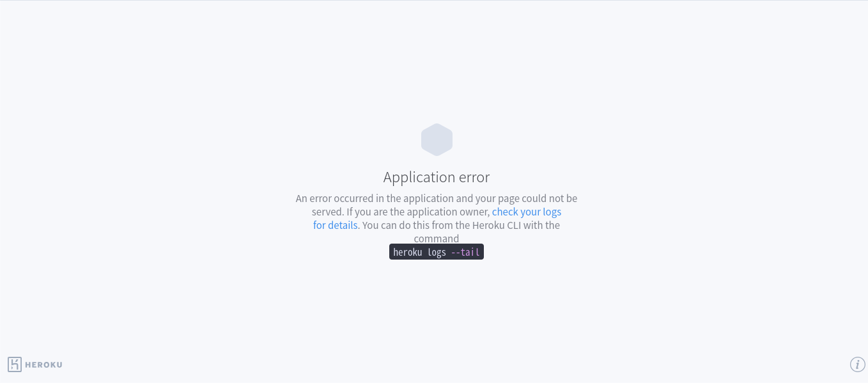Click the word "served" in the message

[x=327, y=212]
